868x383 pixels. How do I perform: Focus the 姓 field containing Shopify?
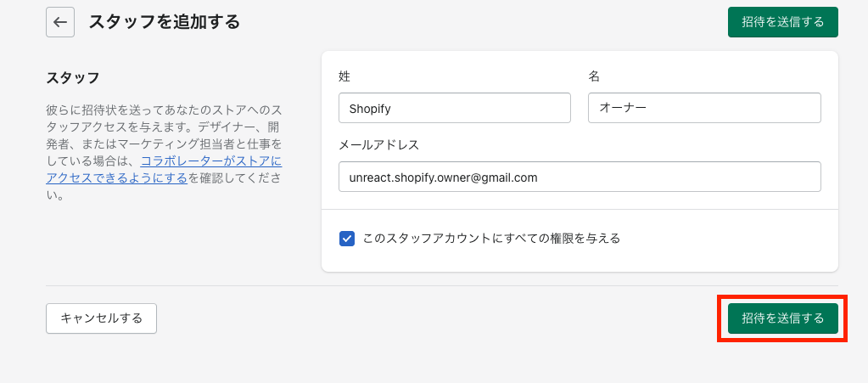click(455, 108)
